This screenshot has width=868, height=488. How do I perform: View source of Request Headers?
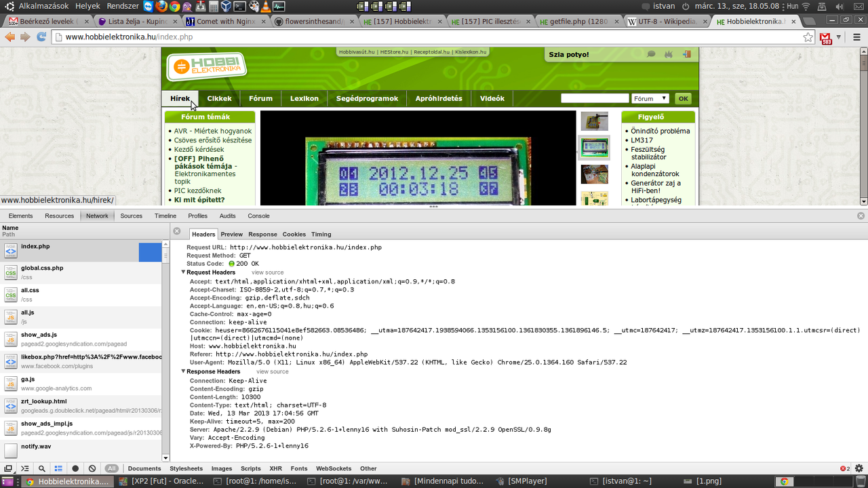pos(268,272)
